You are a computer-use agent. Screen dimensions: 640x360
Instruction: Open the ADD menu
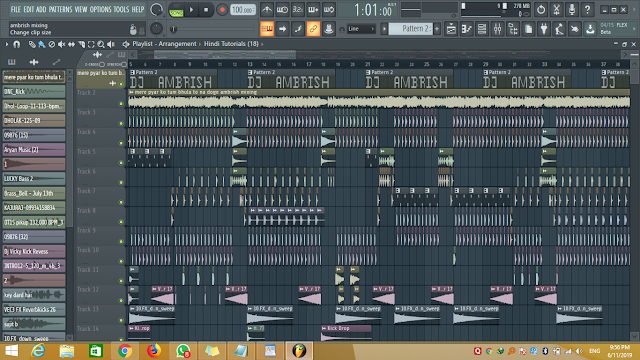coord(41,9)
